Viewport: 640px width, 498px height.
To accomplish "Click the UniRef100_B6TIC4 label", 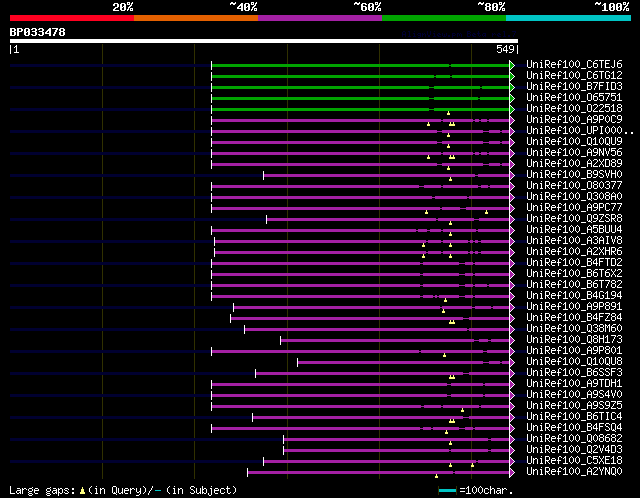I will 574,417.
